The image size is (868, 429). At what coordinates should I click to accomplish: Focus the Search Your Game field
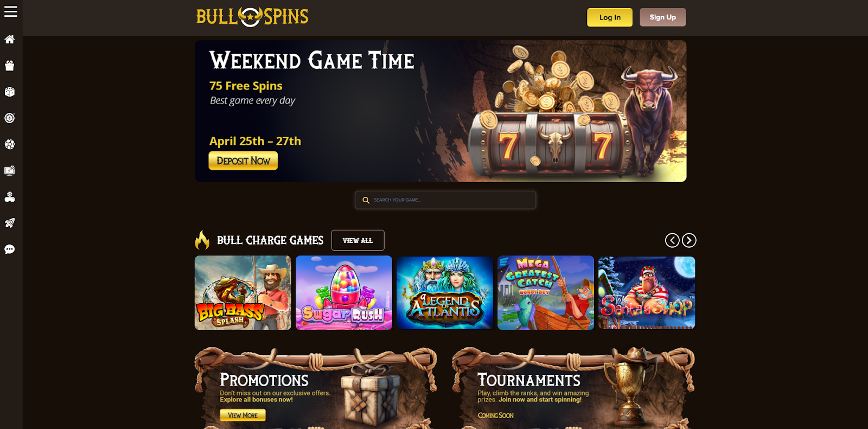click(x=445, y=200)
